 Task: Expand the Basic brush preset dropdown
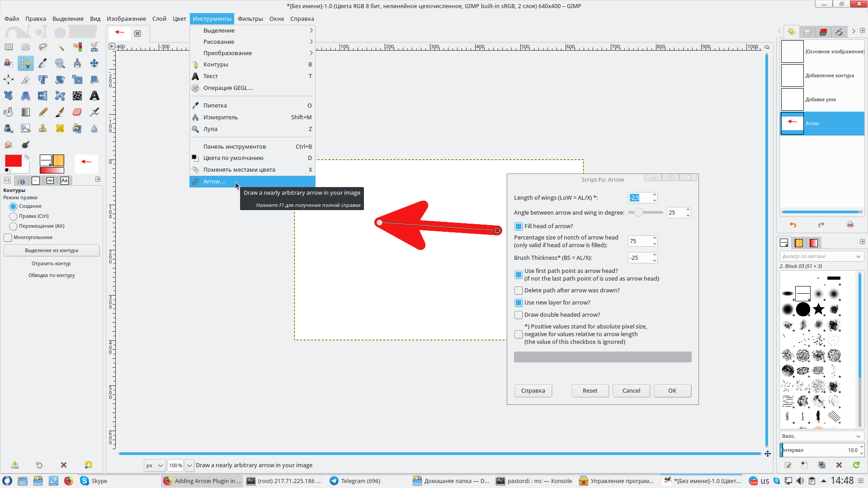[x=858, y=436]
